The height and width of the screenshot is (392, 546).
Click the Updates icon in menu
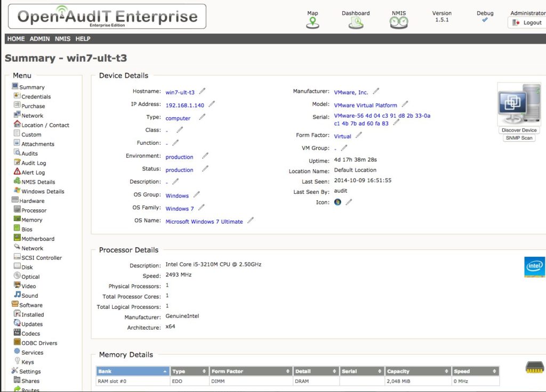coord(17,322)
